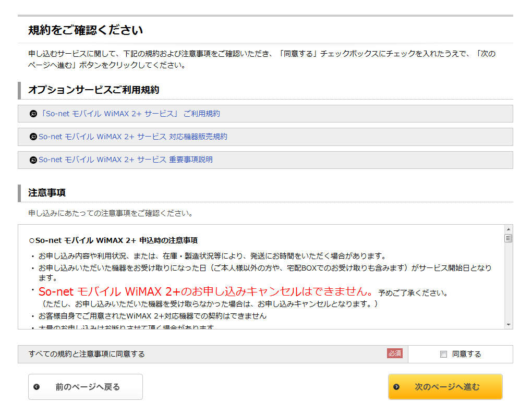Click 次のページへ進む button
The image size is (532, 415).
click(x=445, y=387)
